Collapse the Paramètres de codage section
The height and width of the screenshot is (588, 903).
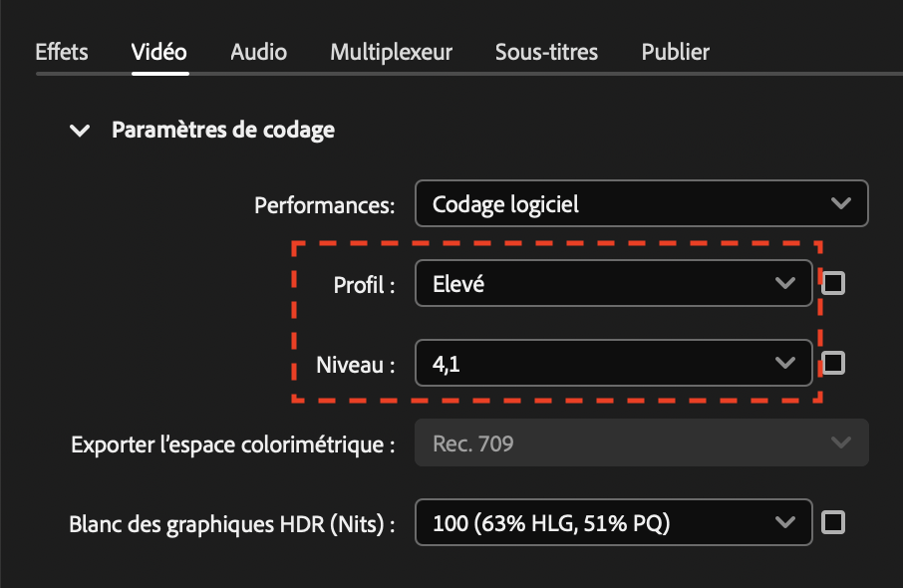(x=80, y=130)
